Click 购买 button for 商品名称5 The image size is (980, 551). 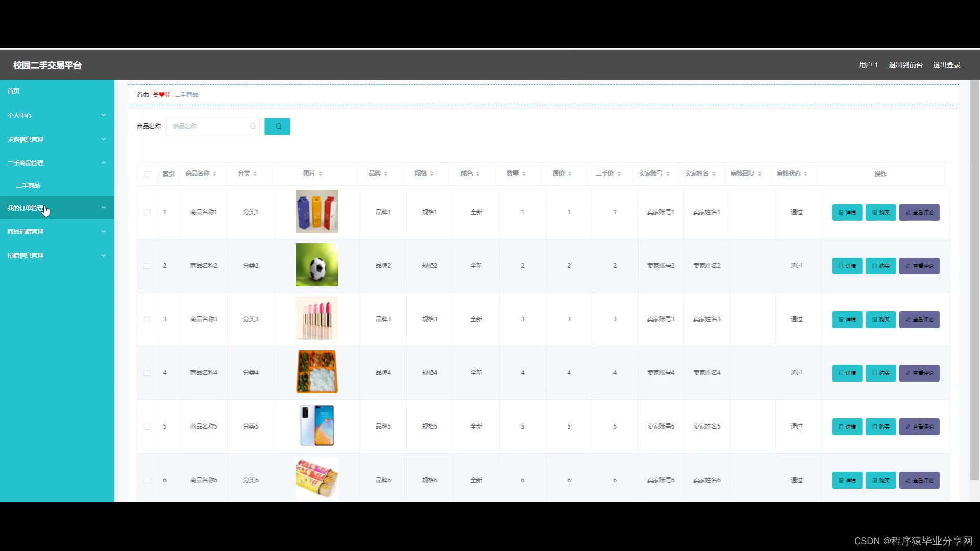[x=880, y=427]
